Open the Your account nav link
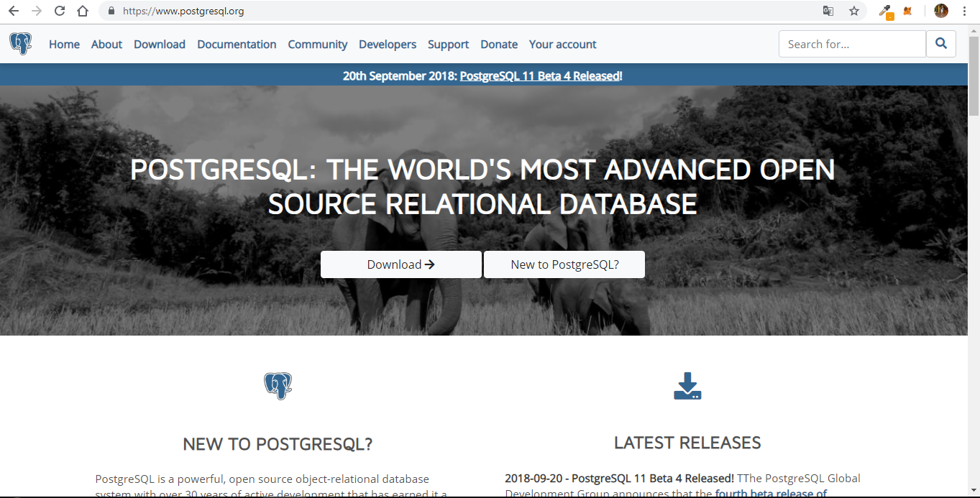Viewport: 980px width, 498px height. [x=563, y=45]
